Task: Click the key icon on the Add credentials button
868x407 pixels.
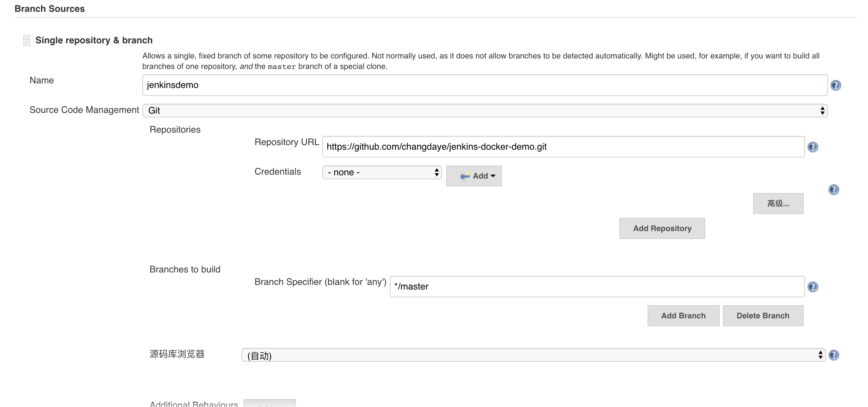Action: (465, 176)
